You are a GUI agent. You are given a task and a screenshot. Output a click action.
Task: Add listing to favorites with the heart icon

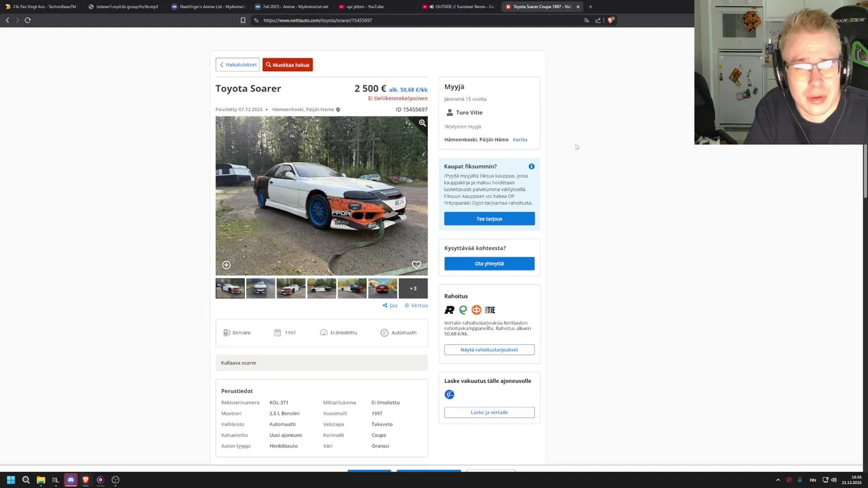click(x=416, y=265)
